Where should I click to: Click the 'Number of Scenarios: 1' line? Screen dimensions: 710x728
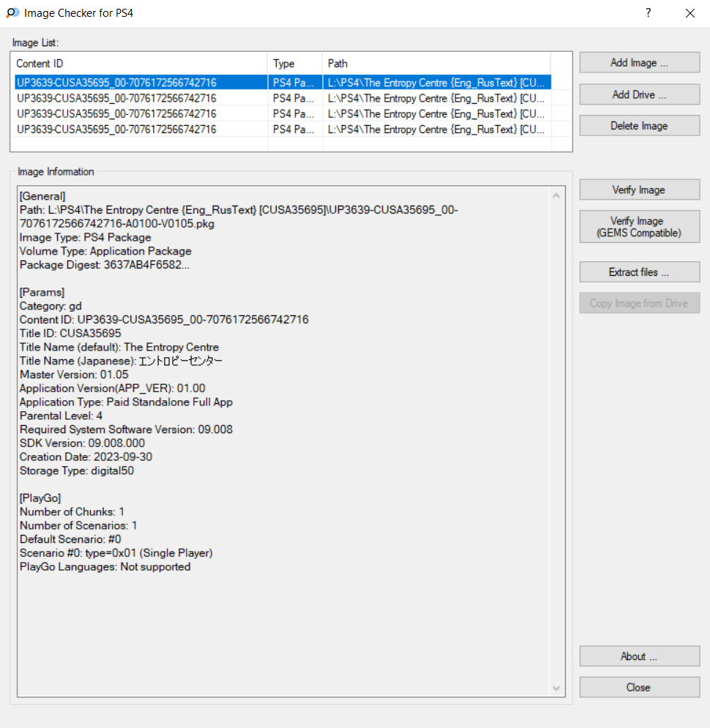click(78, 525)
